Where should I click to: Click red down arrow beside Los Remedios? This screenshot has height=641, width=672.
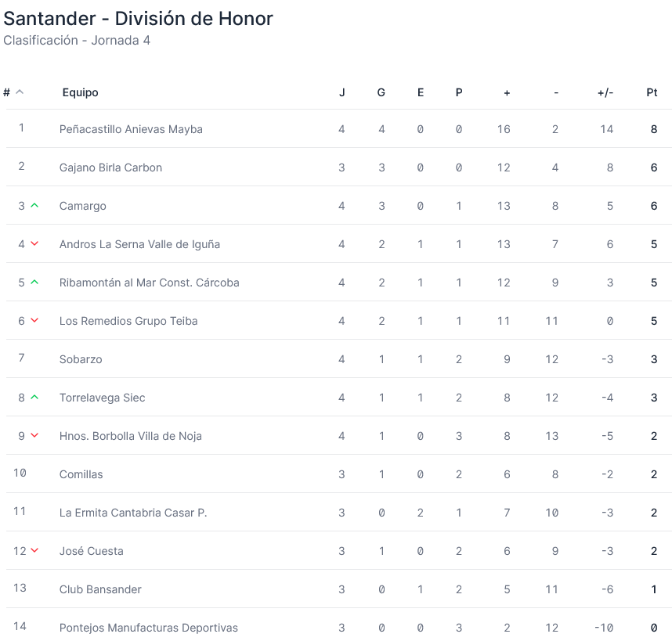point(34,321)
